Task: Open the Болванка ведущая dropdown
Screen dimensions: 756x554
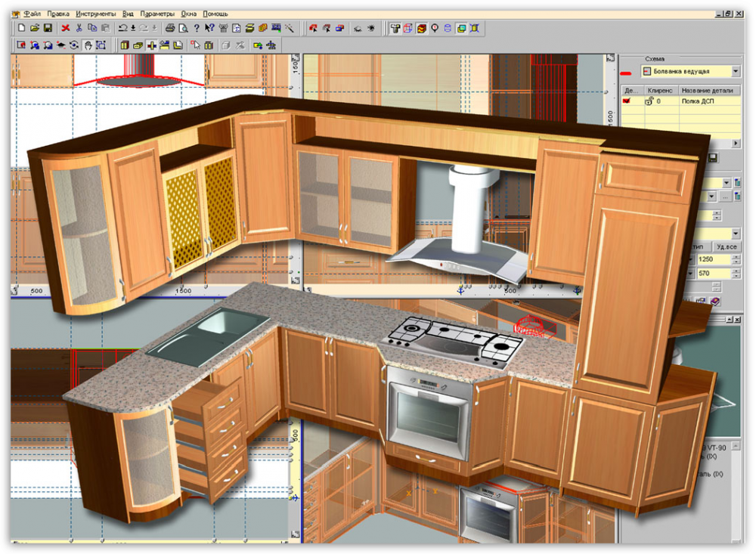Action: tap(736, 72)
